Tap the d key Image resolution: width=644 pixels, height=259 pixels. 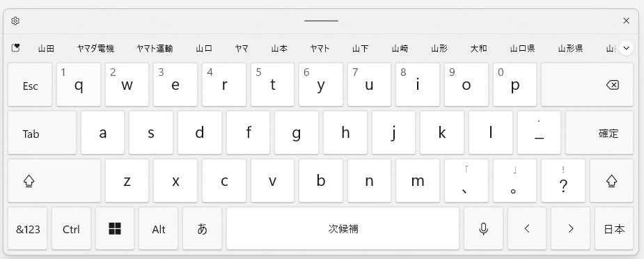200,132
